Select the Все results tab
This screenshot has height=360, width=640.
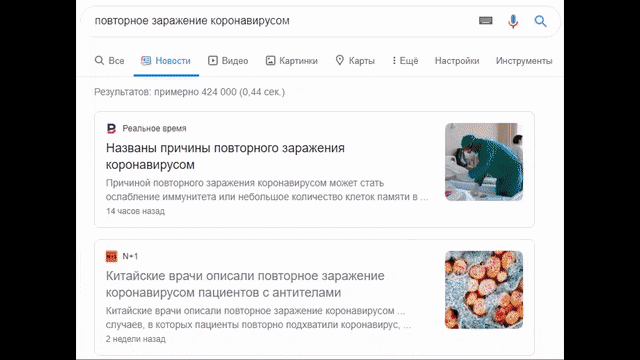109,61
